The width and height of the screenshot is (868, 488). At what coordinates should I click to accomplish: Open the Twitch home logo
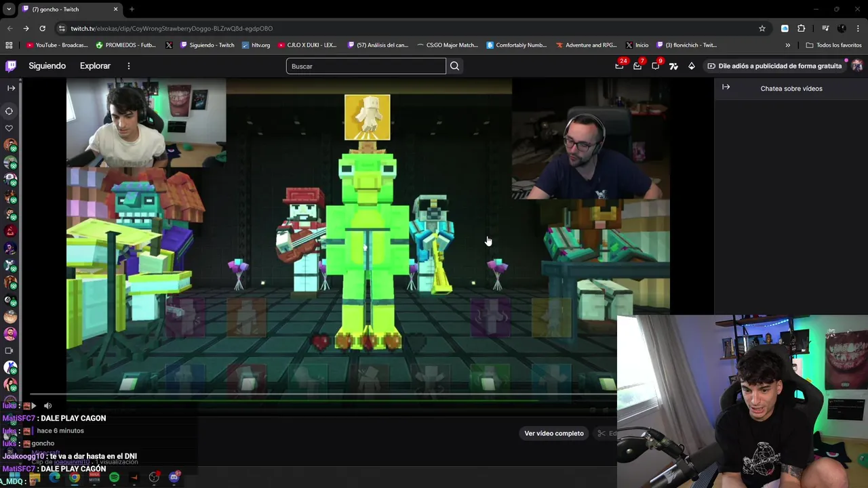coord(11,66)
